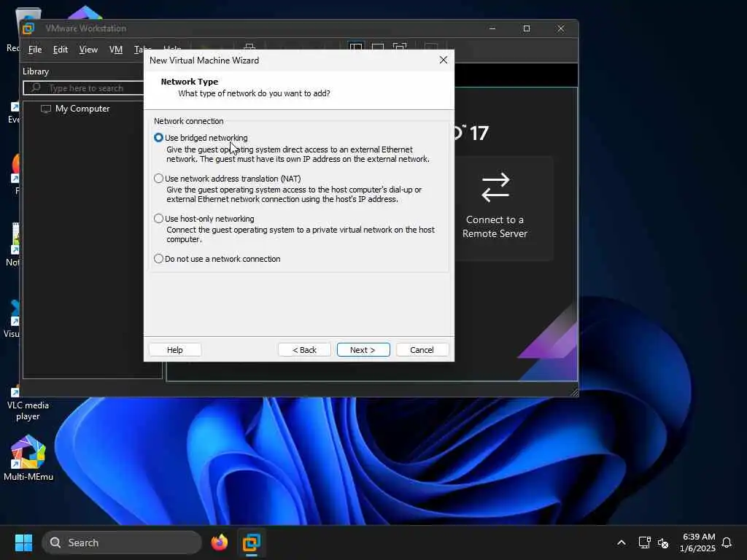Open the Windows Start menu
The height and width of the screenshot is (560, 747).
click(23, 542)
